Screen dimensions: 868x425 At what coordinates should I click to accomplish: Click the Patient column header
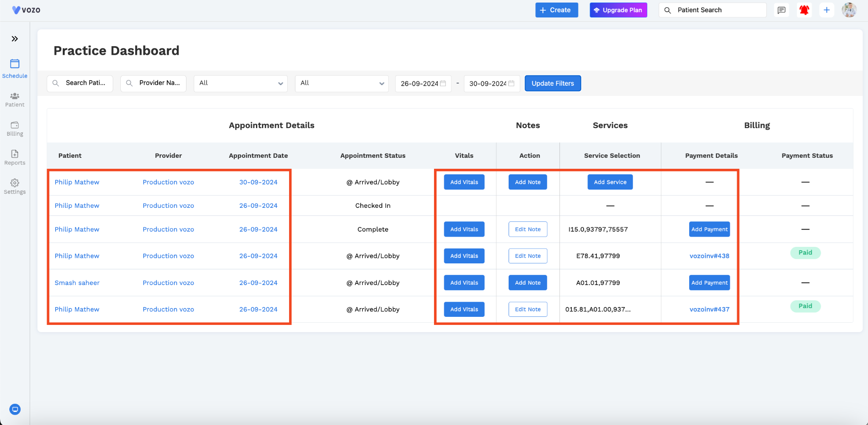click(70, 156)
